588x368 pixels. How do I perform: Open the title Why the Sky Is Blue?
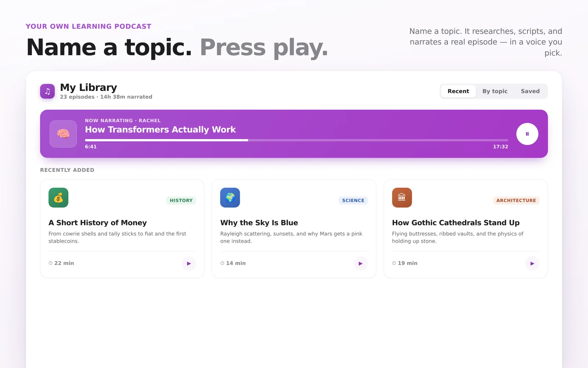pos(259,223)
